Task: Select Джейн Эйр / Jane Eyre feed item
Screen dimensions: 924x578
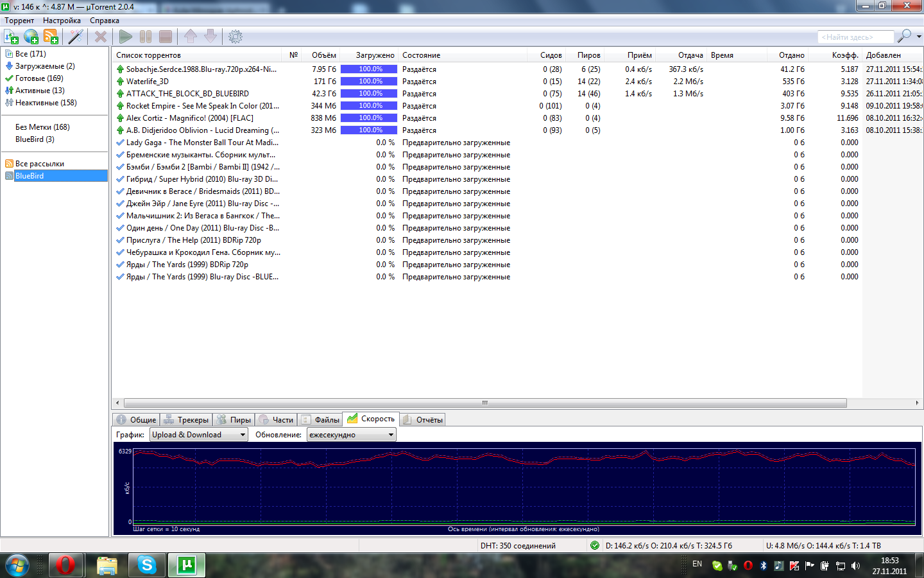Action: click(517, 204)
